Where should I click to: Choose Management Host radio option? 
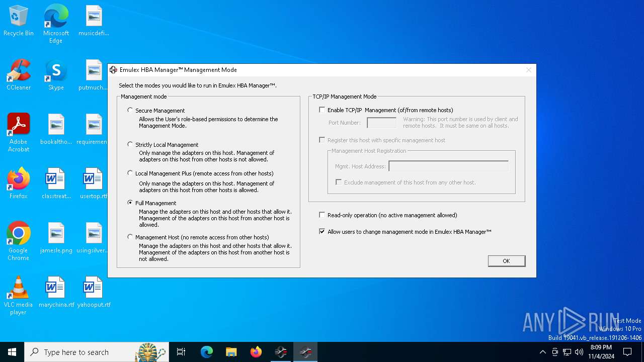click(130, 237)
